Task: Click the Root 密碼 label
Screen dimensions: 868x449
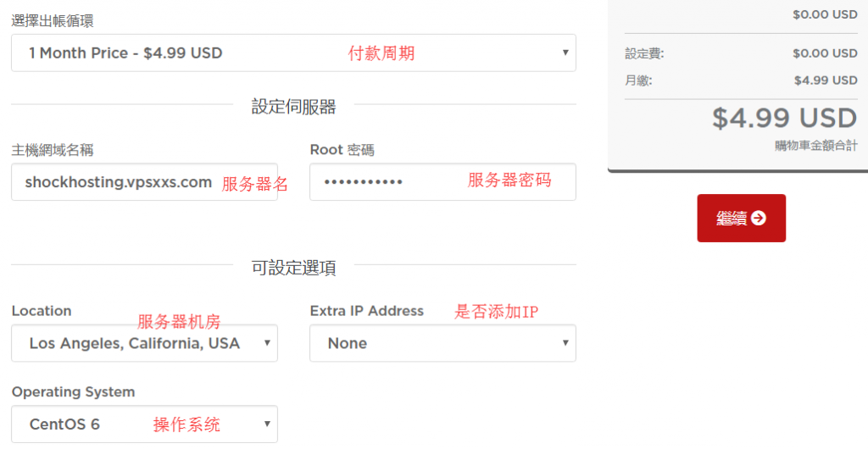Action: point(342,150)
